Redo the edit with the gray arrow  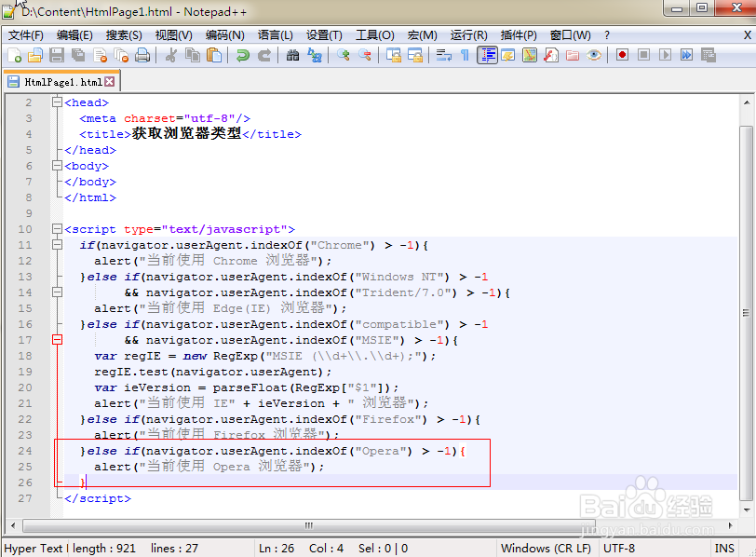pyautogui.click(x=263, y=56)
